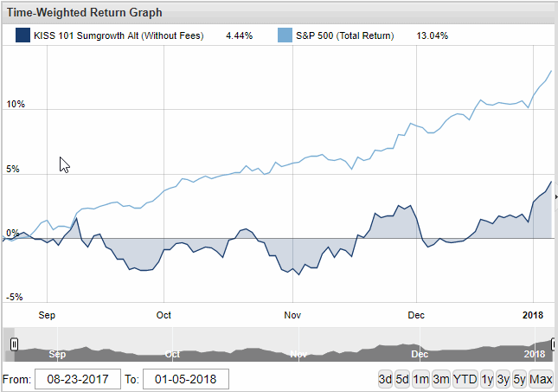The image size is (558, 392).
Task: Click the 3d range button
Action: pyautogui.click(x=385, y=379)
